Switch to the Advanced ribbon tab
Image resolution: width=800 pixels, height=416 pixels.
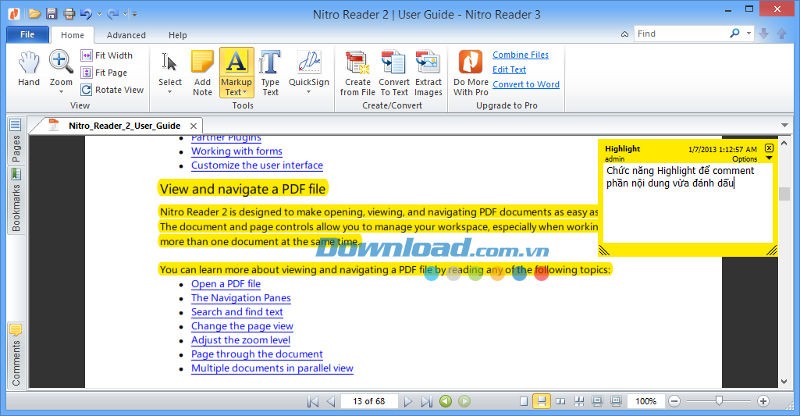pos(126,35)
